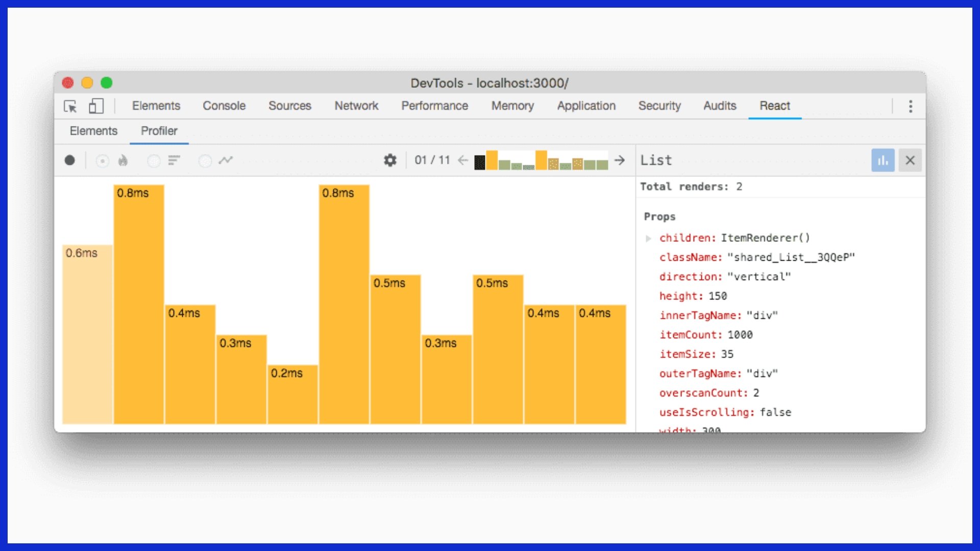Open DevTools three-dot menu
Screen dimensions: 980x551
911,106
